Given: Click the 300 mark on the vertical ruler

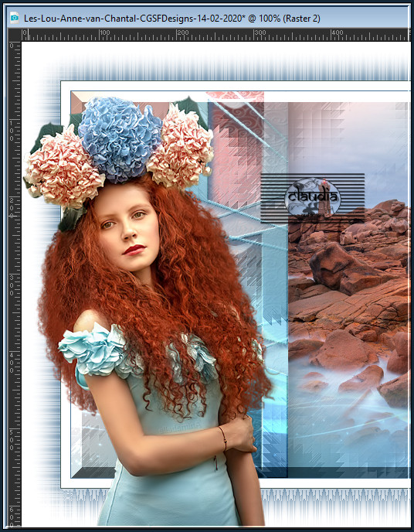Looking at the screenshot, I should pos(12,285).
